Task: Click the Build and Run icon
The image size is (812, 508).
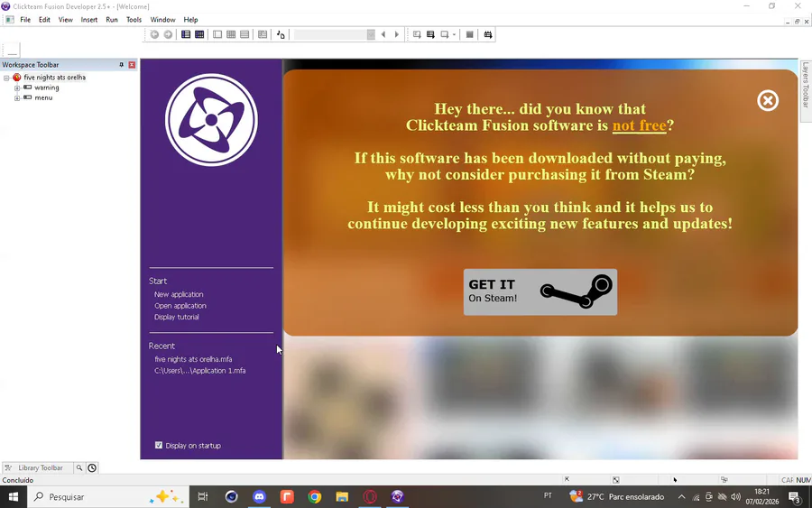Action: 488,34
